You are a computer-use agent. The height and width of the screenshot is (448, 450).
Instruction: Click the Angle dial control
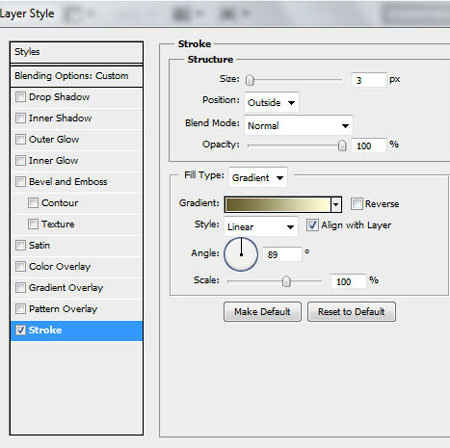click(x=241, y=254)
